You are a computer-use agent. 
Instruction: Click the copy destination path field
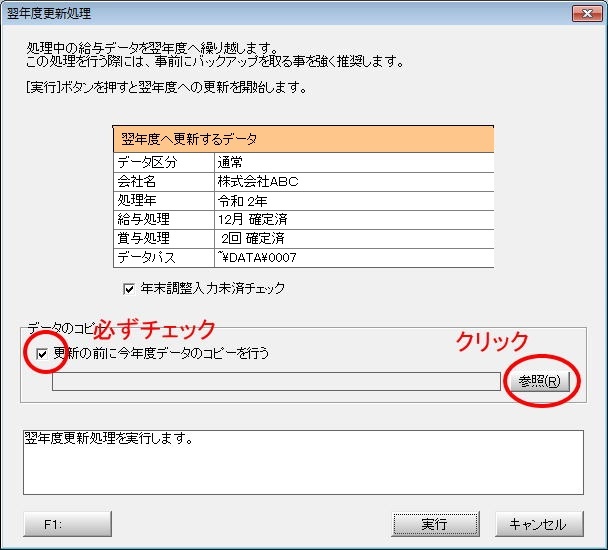276,382
